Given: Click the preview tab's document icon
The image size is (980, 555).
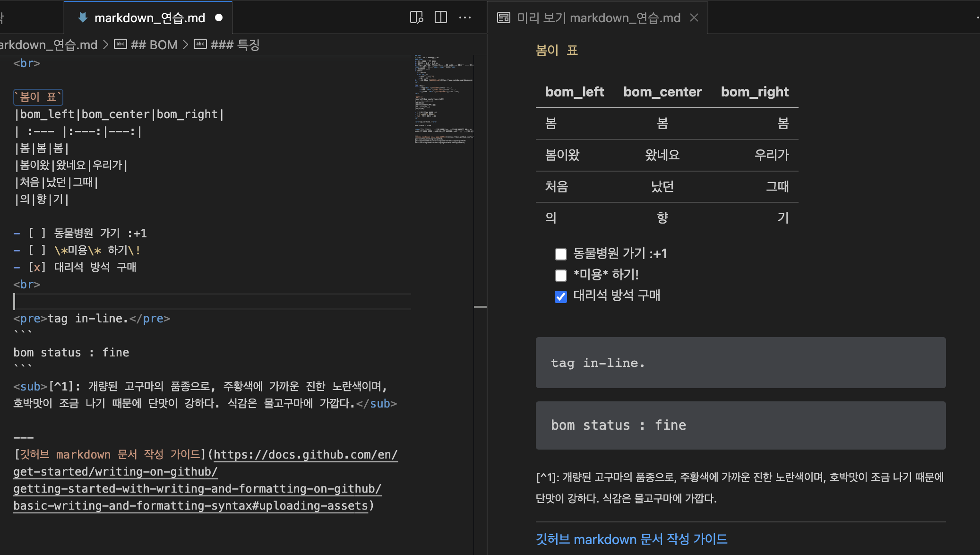Looking at the screenshot, I should (x=504, y=17).
